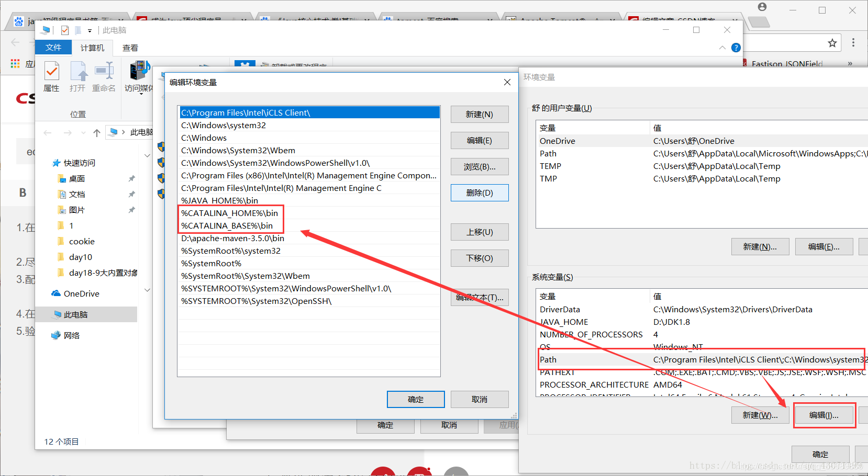Screen dimensions: 868x476
Task: Select the NUMBER_OF_PROCESSORS variable row
Action: (703, 334)
